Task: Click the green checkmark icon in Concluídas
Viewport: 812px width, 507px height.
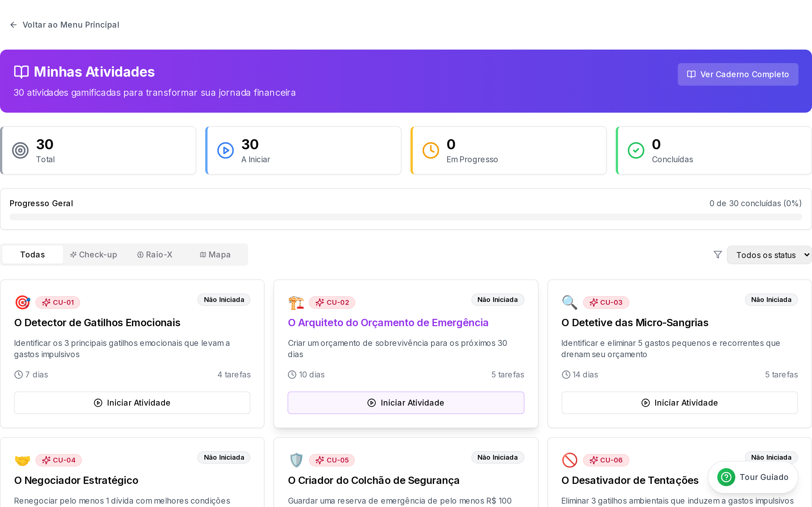Action: point(636,151)
